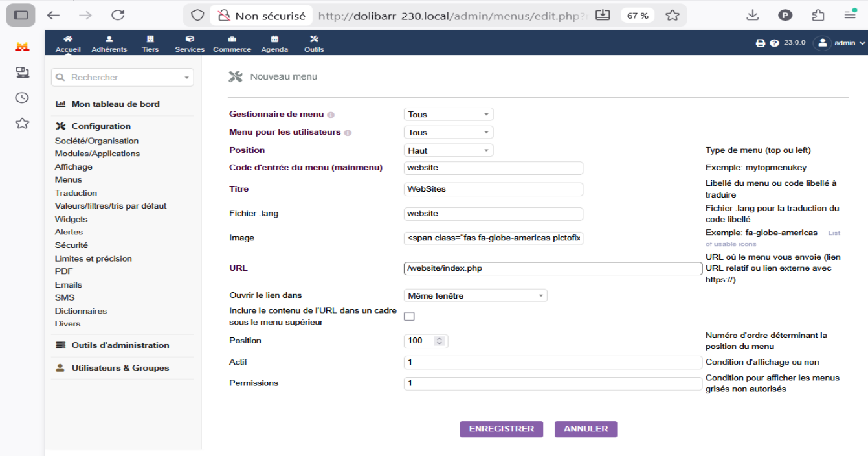Go to Modules/Applications settings
868x456 pixels.
97,154
